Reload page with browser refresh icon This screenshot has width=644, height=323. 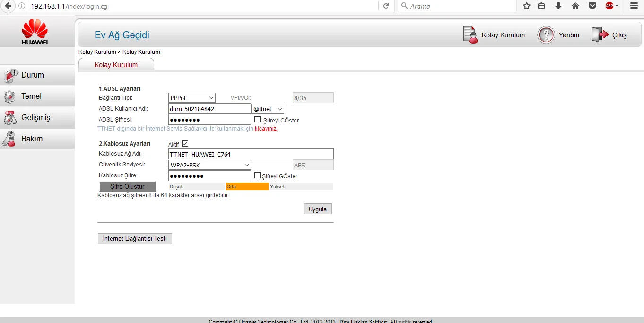(x=386, y=6)
